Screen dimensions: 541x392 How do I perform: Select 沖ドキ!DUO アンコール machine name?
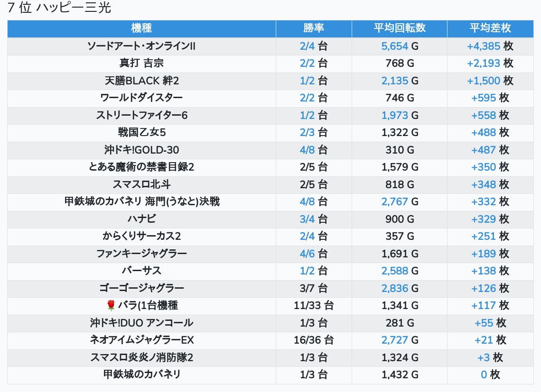click(141, 323)
